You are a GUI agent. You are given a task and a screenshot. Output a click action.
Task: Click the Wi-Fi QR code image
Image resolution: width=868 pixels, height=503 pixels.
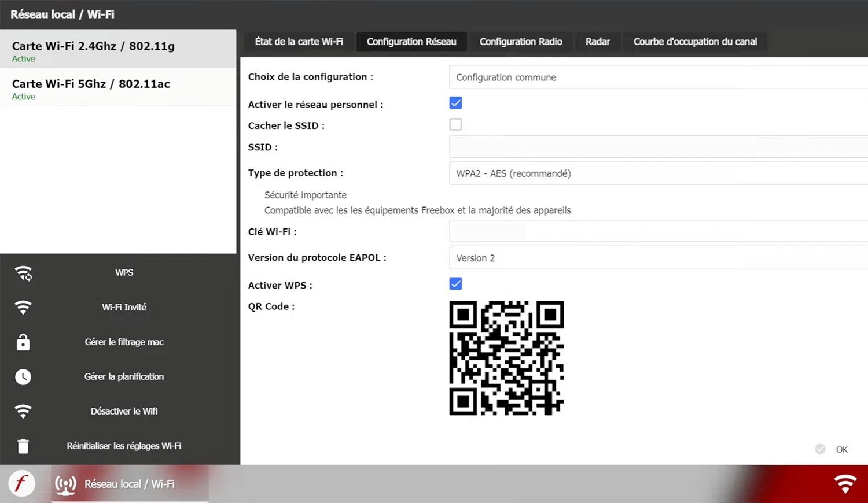506,358
